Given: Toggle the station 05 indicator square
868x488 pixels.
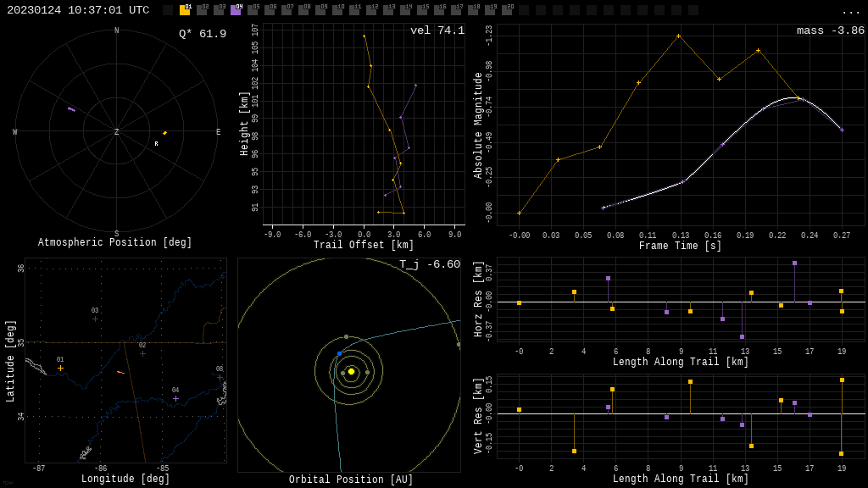Looking at the screenshot, I should point(253,10).
